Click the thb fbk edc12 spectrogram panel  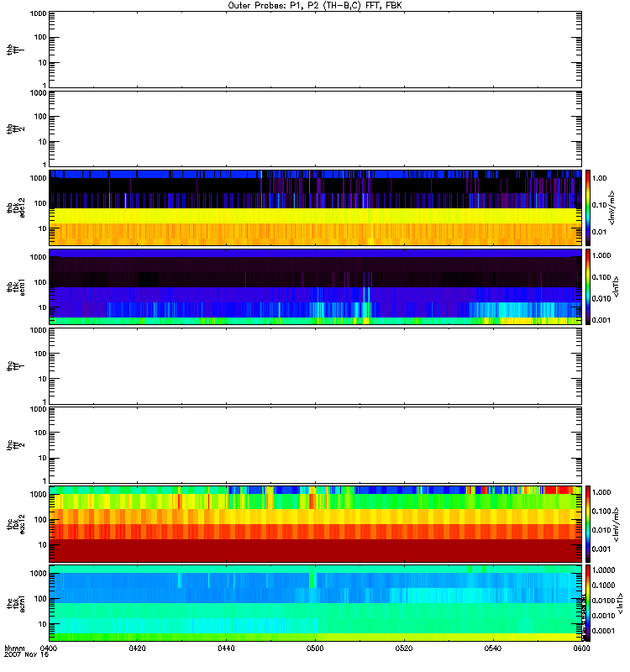(x=315, y=207)
